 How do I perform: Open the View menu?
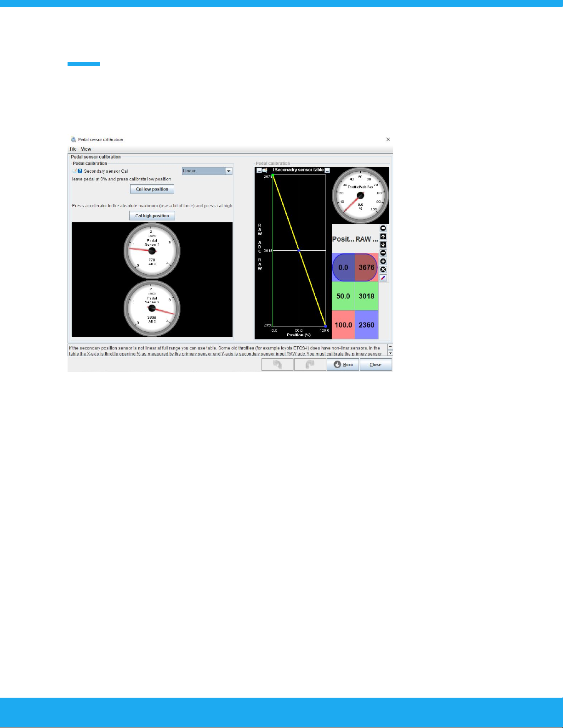tap(86, 149)
